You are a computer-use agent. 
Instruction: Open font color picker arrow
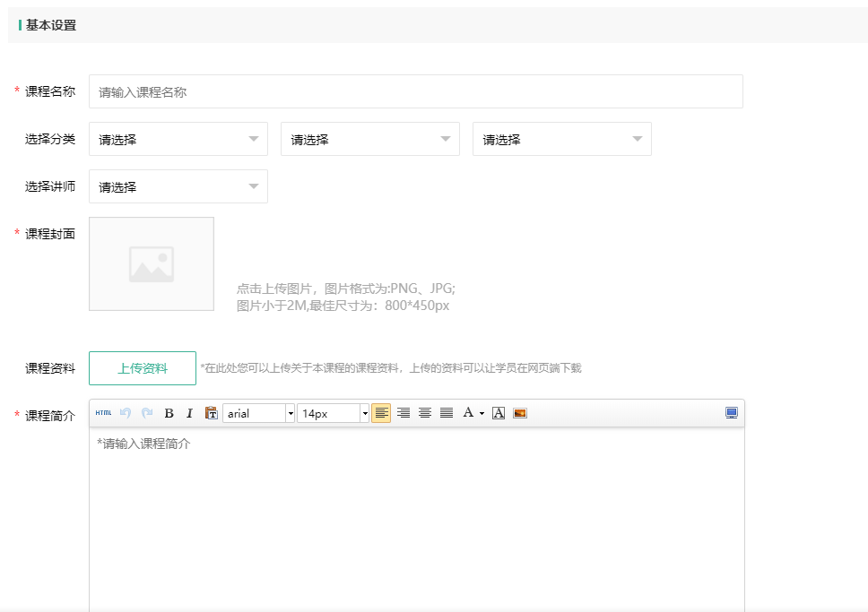click(x=482, y=413)
